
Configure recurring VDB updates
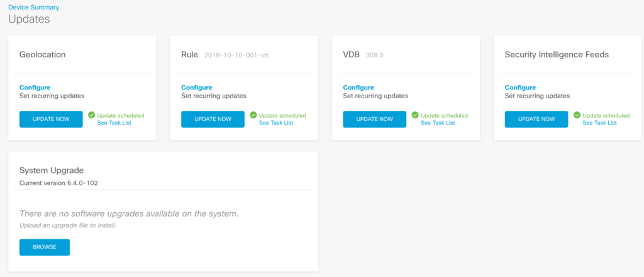358,88
